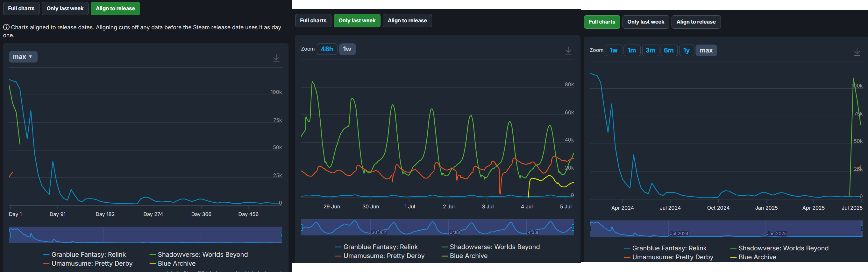Select Only last week tab in right panel

(x=646, y=22)
